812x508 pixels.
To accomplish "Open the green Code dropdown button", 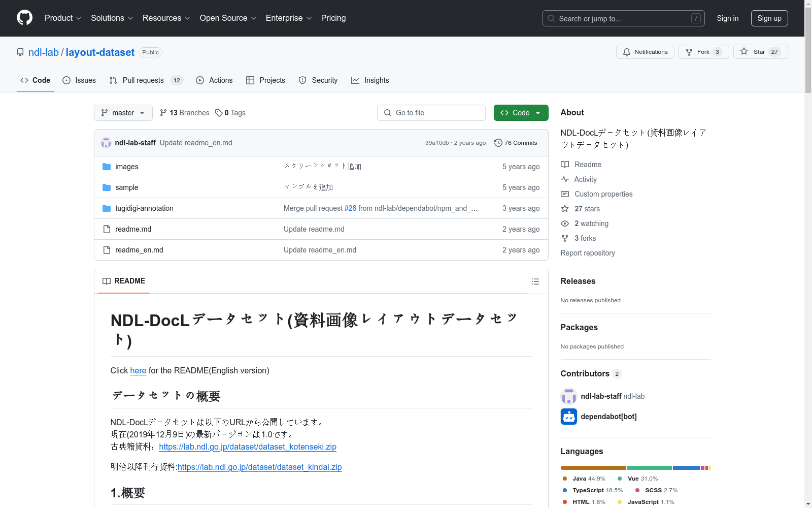I will pos(521,113).
